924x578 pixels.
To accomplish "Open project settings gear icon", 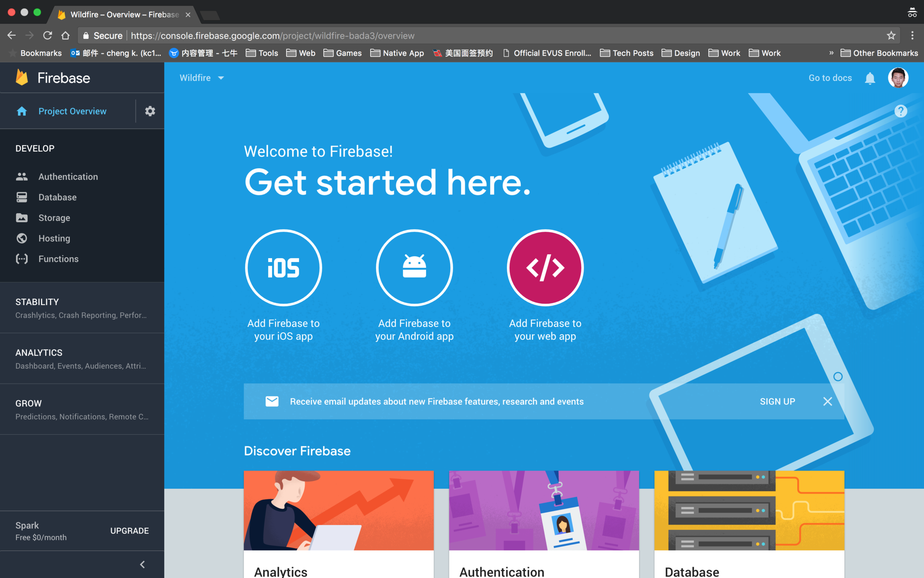I will [x=150, y=111].
